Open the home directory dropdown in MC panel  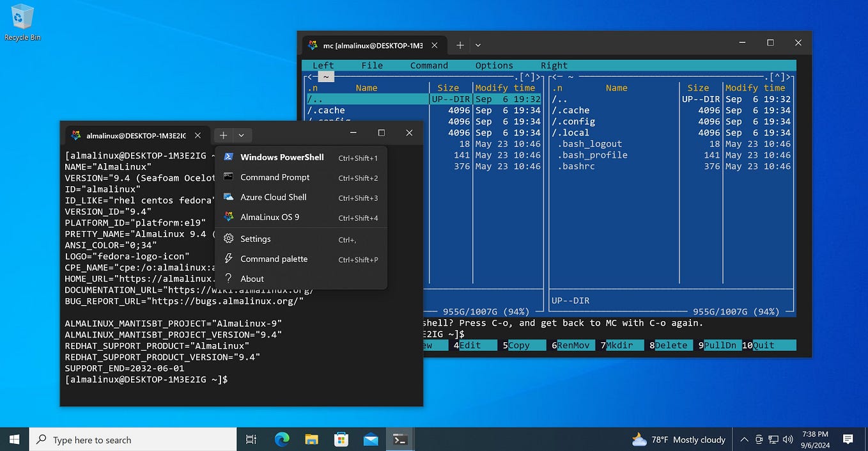coord(326,76)
